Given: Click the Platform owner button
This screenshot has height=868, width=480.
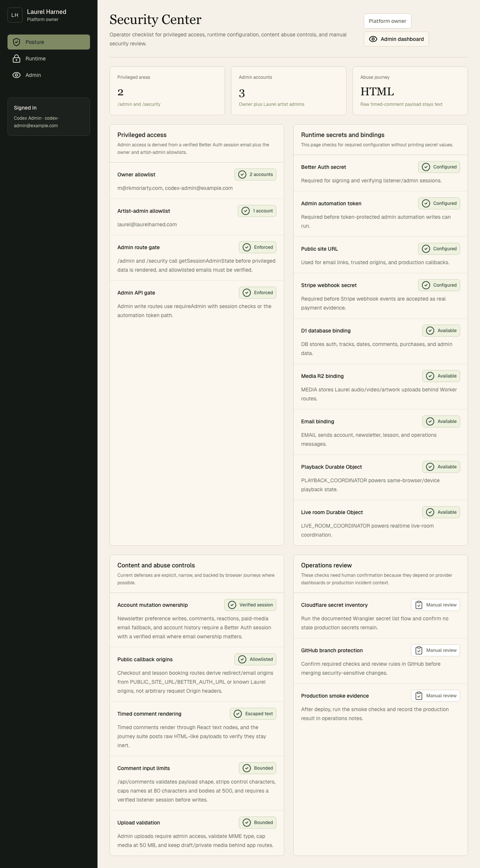Looking at the screenshot, I should (x=387, y=21).
